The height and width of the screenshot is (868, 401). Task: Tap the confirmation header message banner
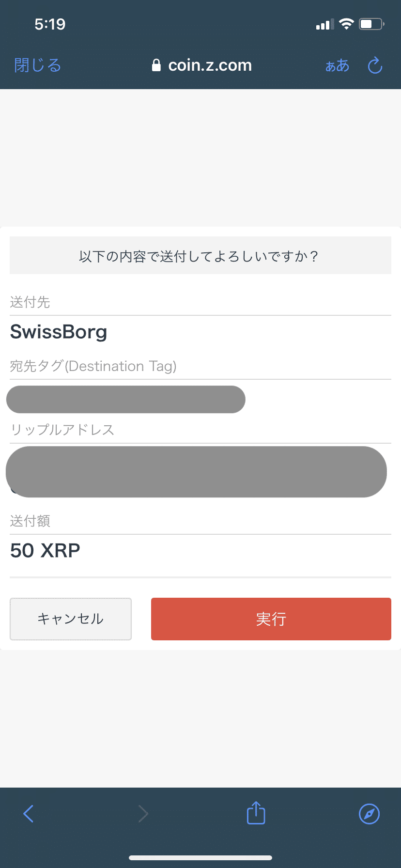point(200,255)
